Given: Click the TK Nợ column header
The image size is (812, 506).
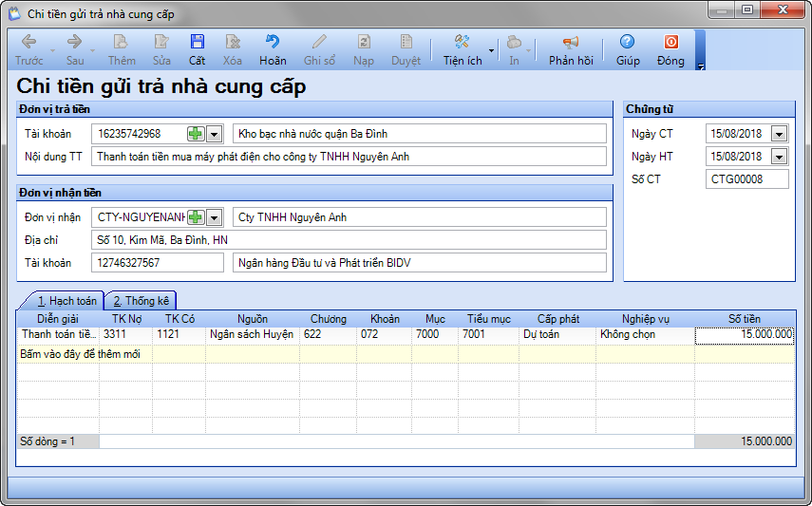Looking at the screenshot, I should 126,319.
